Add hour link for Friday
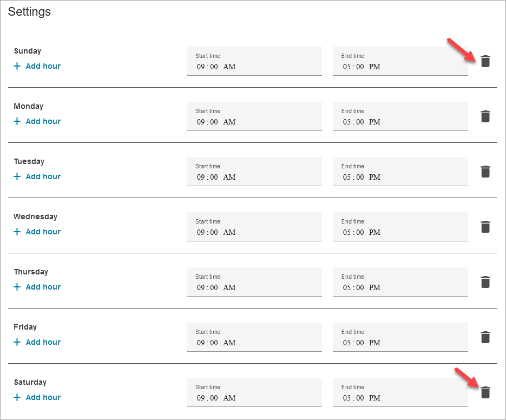This screenshot has width=506, height=420. coord(43,342)
